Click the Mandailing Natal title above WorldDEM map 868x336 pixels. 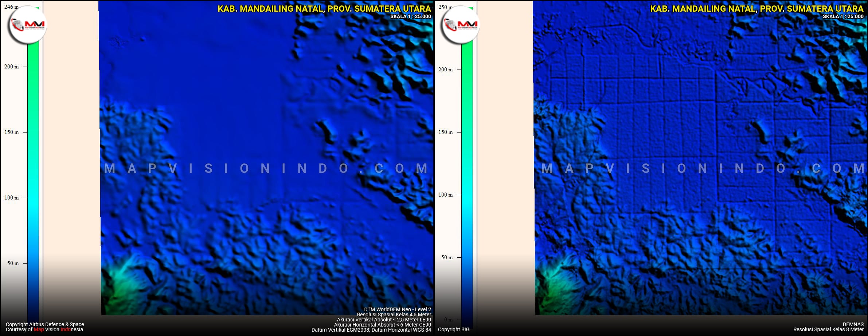(x=324, y=9)
